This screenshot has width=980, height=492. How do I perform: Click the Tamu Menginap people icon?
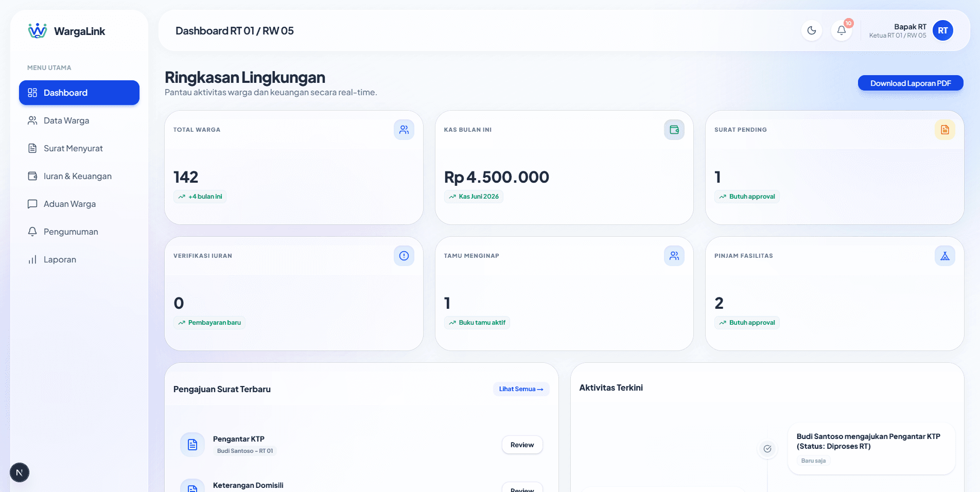tap(674, 256)
